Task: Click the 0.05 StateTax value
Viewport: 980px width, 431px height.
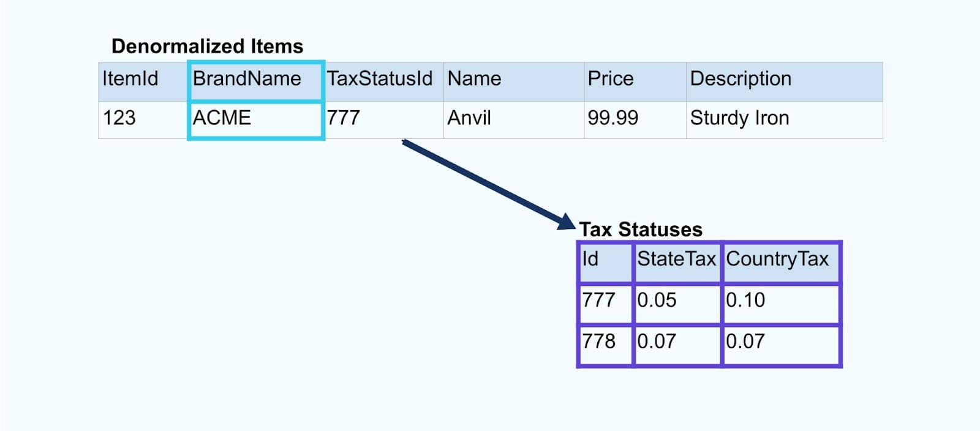Action: (677, 304)
